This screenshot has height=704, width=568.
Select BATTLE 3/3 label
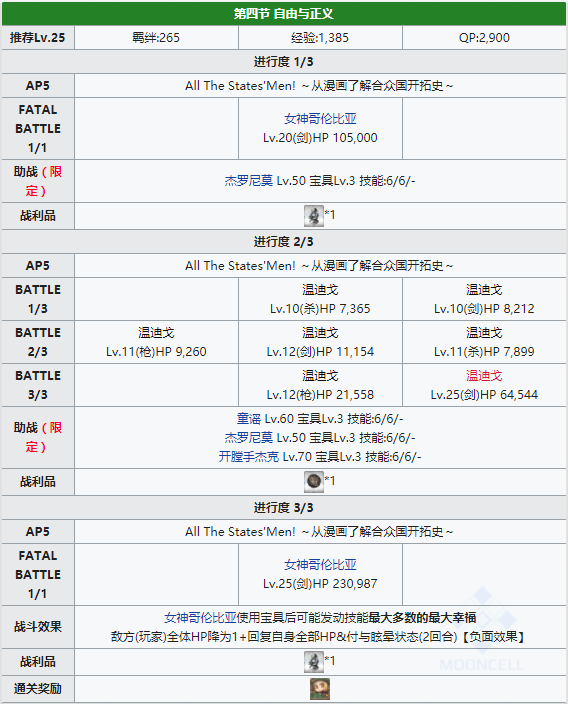pyautogui.click(x=38, y=385)
